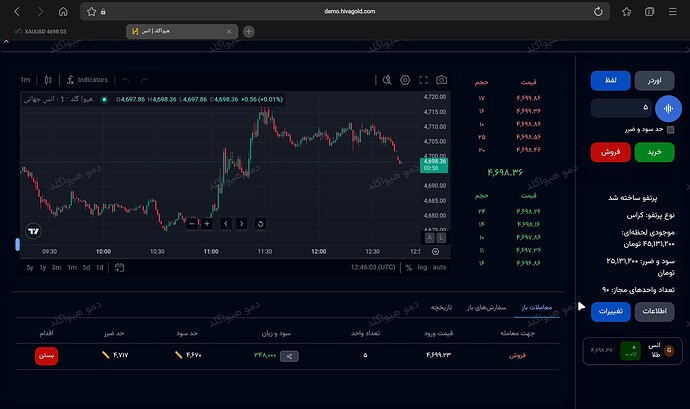Change candle chart style icon
This screenshot has height=409, width=690.
coord(48,80)
